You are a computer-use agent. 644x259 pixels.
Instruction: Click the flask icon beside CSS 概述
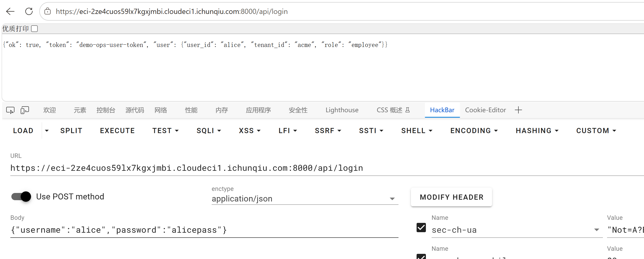(x=408, y=110)
